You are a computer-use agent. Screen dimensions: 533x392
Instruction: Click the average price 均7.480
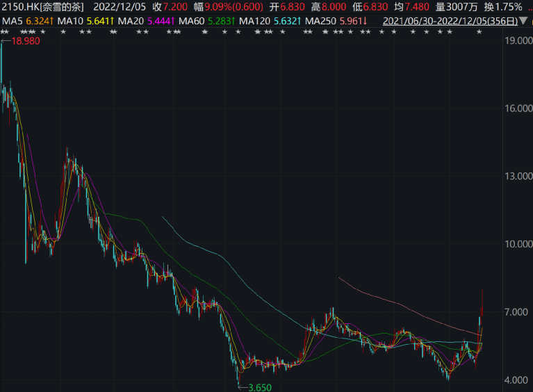pyautogui.click(x=411, y=6)
